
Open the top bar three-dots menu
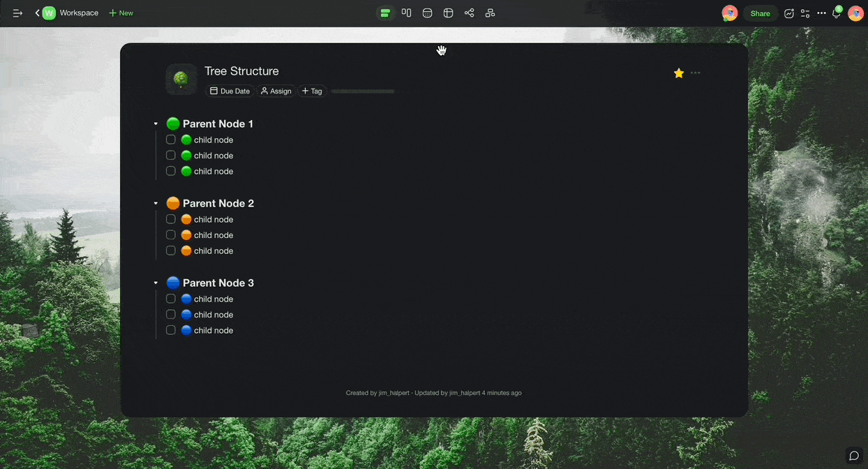821,13
